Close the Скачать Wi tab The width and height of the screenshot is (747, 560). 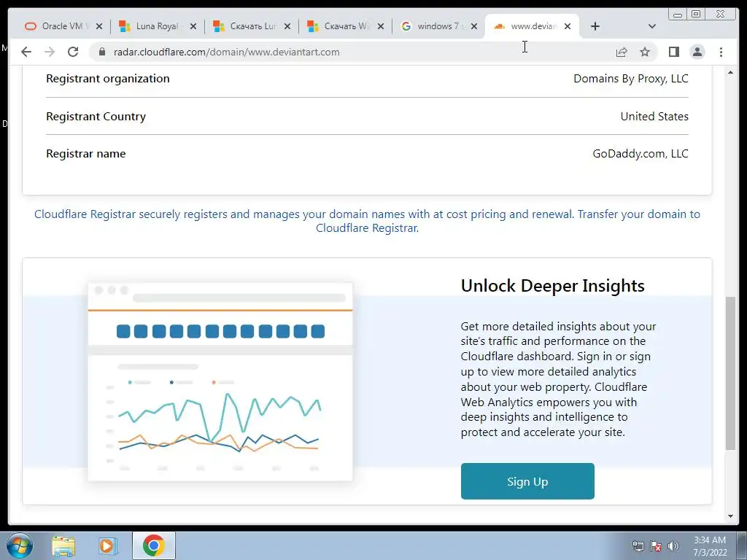[x=381, y=26]
